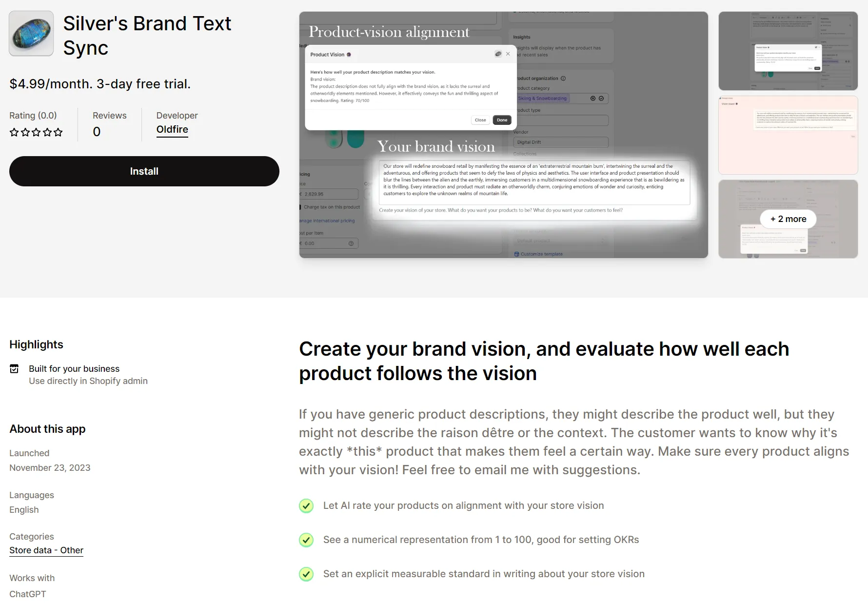This screenshot has height=604, width=868.
Task: Click the checkmark beside 'Let AI rate your products'
Action: tap(306, 506)
